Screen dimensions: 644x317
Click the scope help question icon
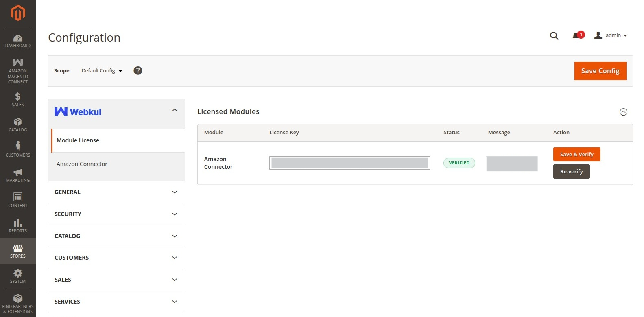138,71
